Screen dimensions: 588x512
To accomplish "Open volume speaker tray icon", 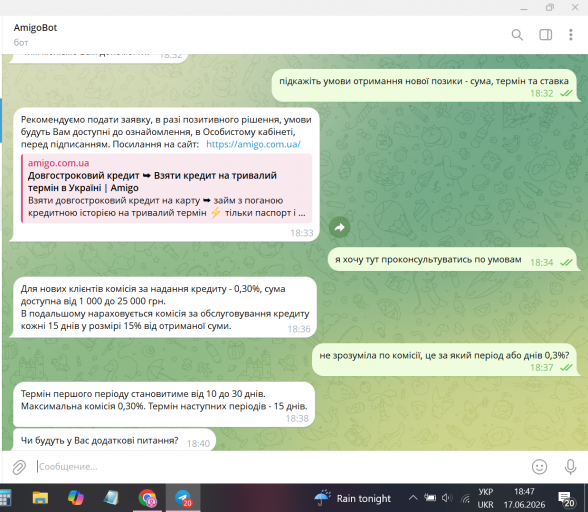I will (447, 498).
